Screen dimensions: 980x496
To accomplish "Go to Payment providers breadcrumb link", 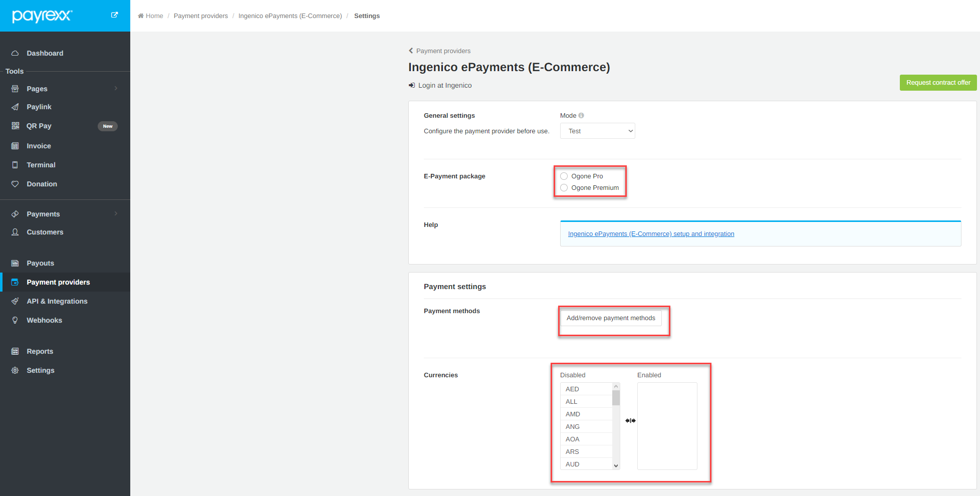I will [x=200, y=16].
